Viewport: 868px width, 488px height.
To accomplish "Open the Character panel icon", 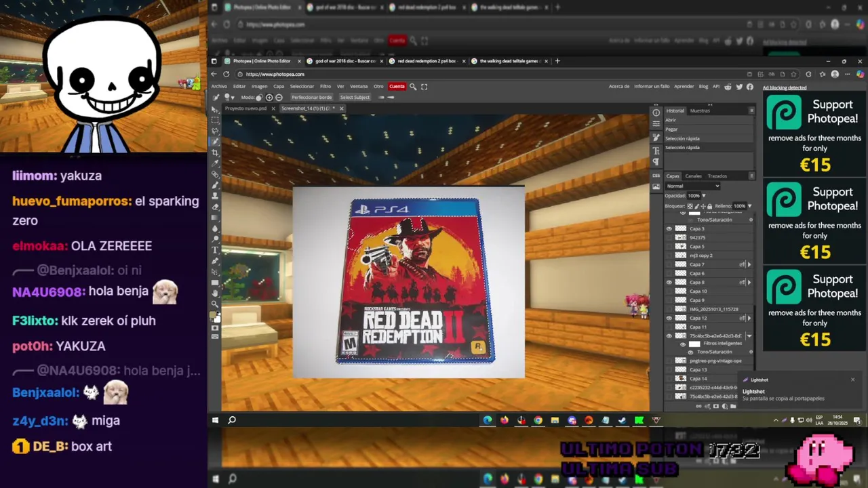I will pyautogui.click(x=656, y=150).
